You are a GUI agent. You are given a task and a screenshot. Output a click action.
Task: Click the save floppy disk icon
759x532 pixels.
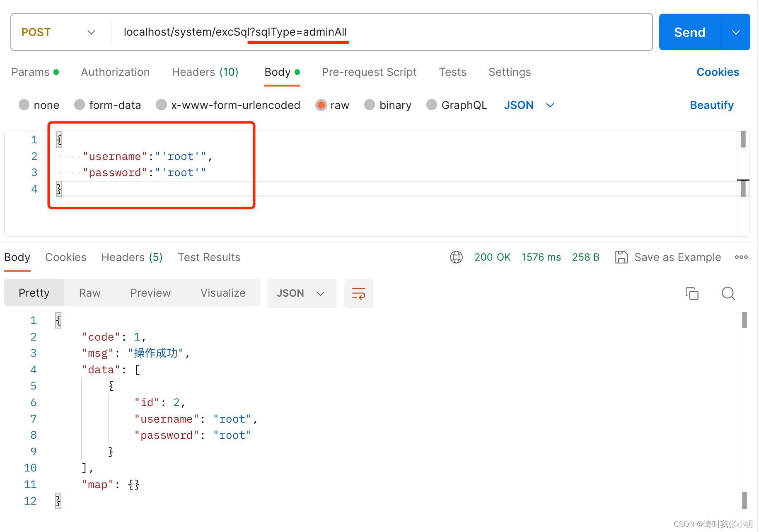[x=621, y=257]
